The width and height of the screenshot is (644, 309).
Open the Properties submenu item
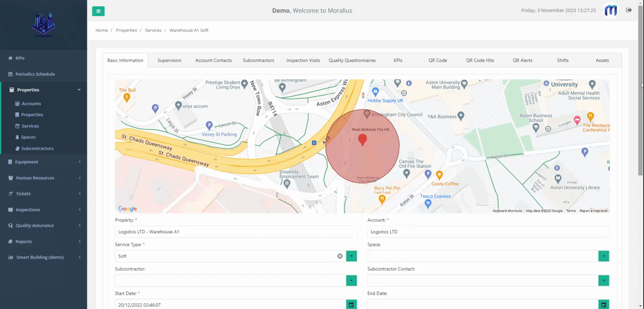(x=32, y=115)
